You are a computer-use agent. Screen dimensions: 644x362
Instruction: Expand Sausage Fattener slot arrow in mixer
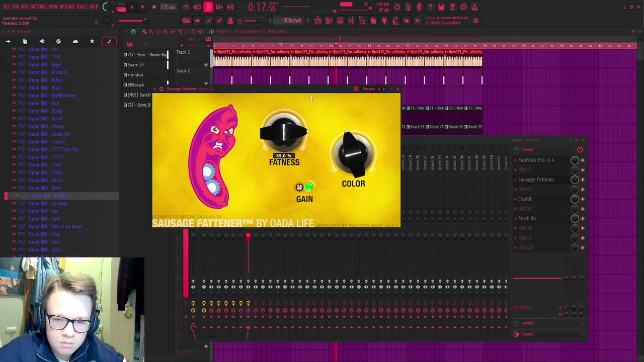515,179
